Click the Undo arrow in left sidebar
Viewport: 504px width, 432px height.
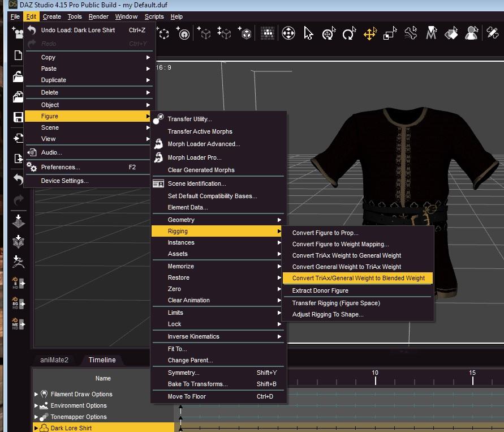(x=18, y=179)
